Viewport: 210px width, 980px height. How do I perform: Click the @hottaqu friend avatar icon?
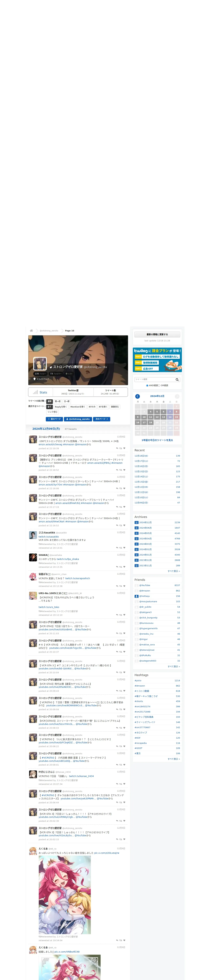tap(136, 596)
